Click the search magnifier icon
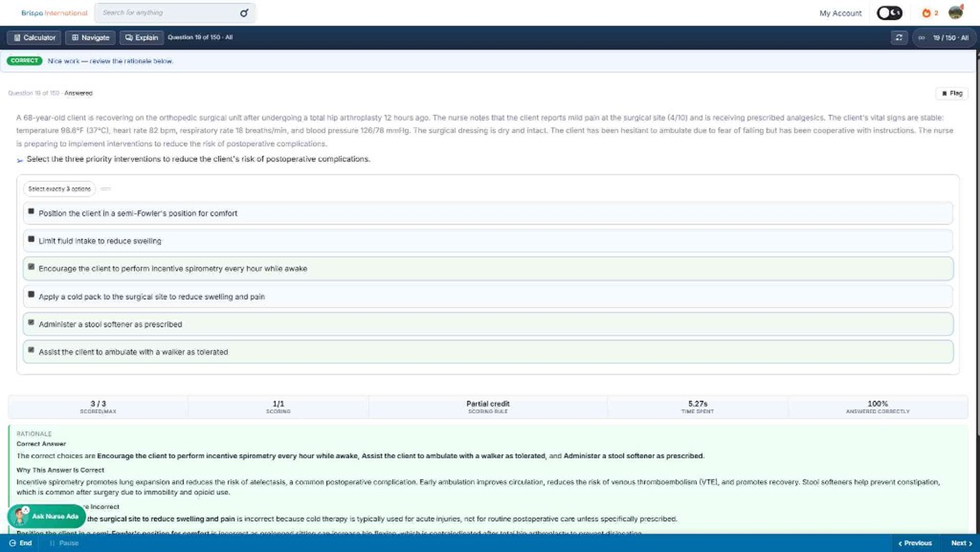Image resolution: width=980 pixels, height=552 pixels. pyautogui.click(x=244, y=13)
